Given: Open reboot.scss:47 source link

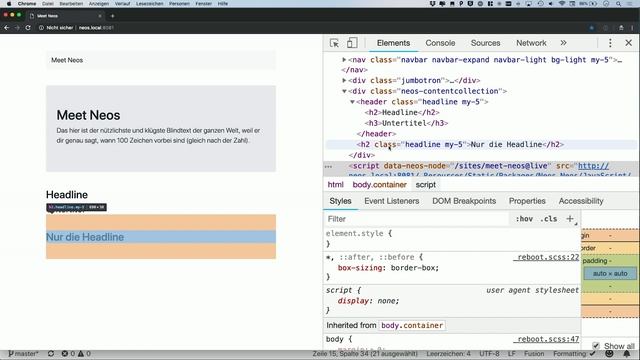Looking at the screenshot, I should click(x=547, y=339).
